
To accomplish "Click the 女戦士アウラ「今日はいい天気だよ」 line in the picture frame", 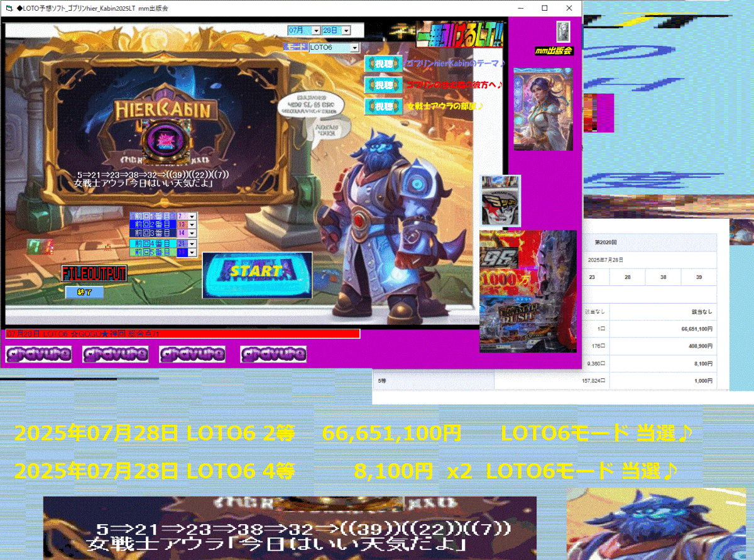I will (143, 184).
